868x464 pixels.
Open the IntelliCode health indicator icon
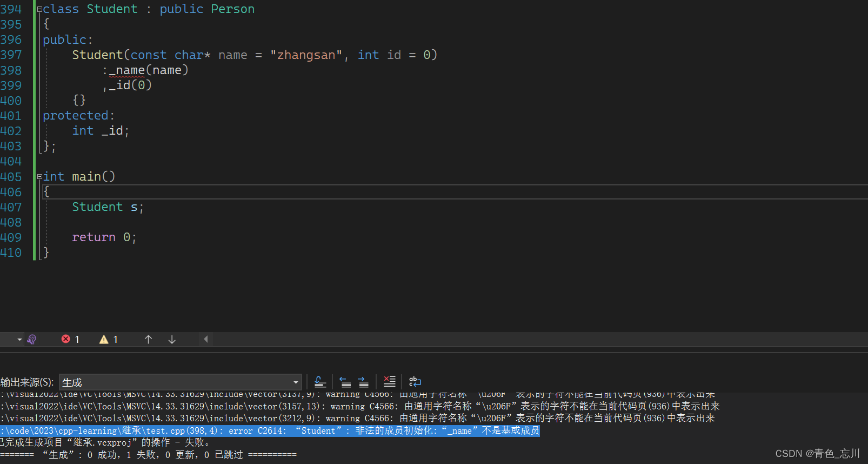click(x=31, y=339)
